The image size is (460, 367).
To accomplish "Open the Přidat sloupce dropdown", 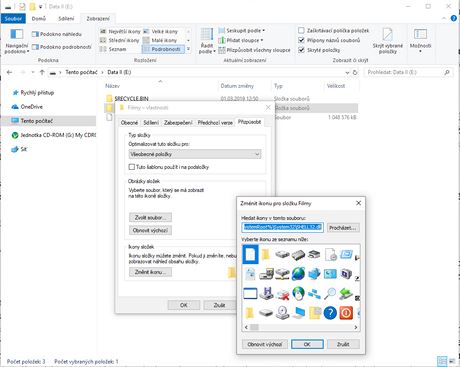I will coord(241,40).
